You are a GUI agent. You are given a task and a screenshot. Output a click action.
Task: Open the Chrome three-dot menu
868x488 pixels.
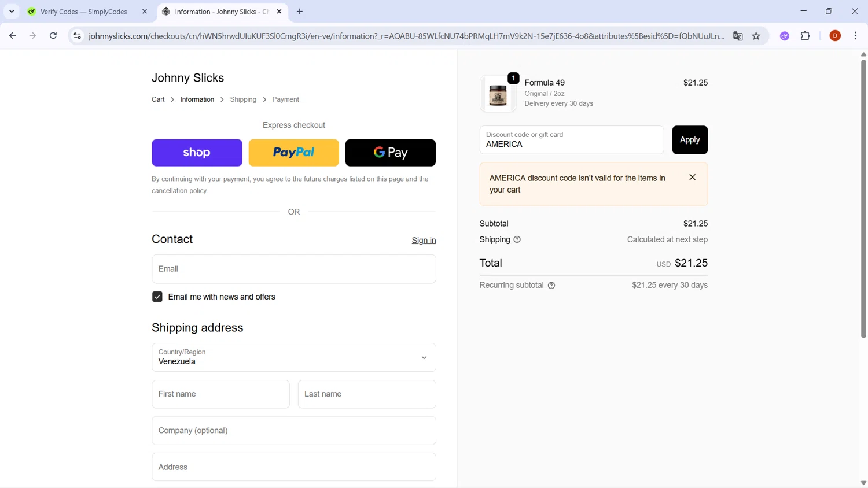tap(856, 36)
